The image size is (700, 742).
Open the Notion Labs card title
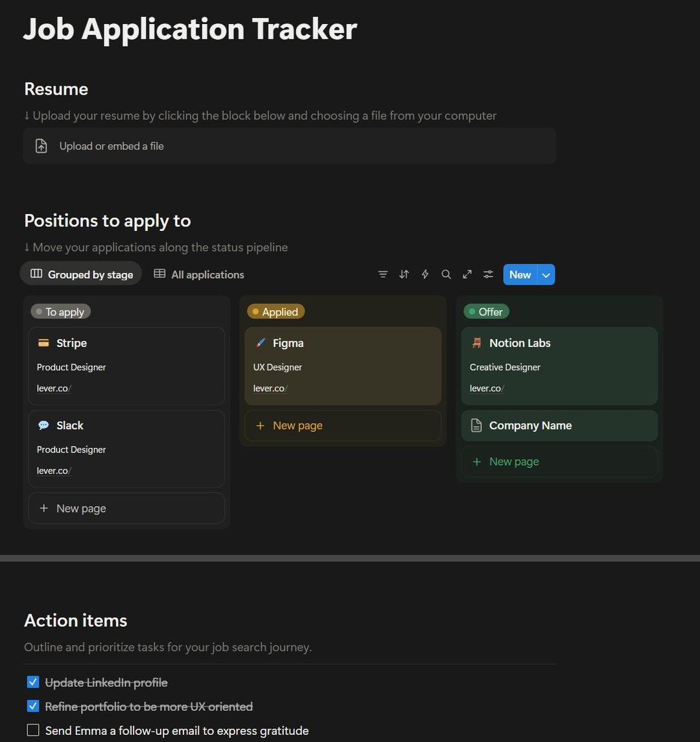pyautogui.click(x=520, y=343)
